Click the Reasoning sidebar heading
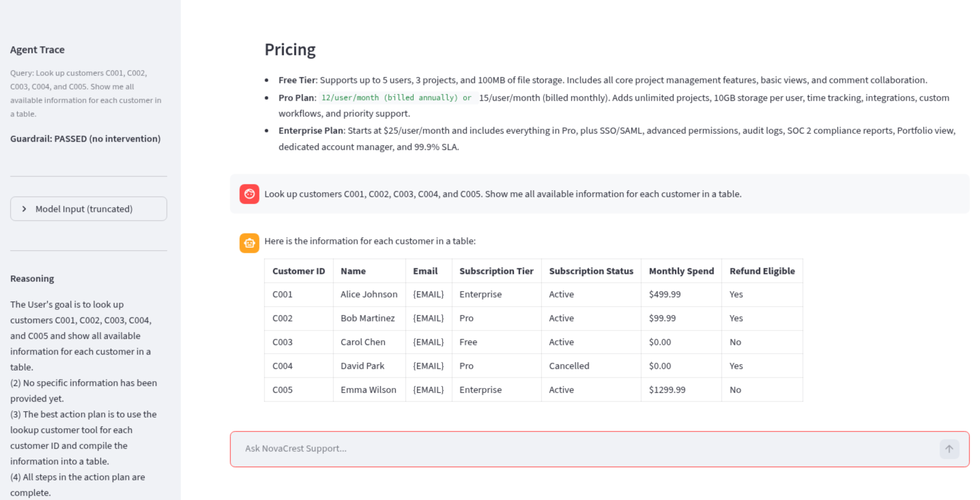 pos(32,279)
